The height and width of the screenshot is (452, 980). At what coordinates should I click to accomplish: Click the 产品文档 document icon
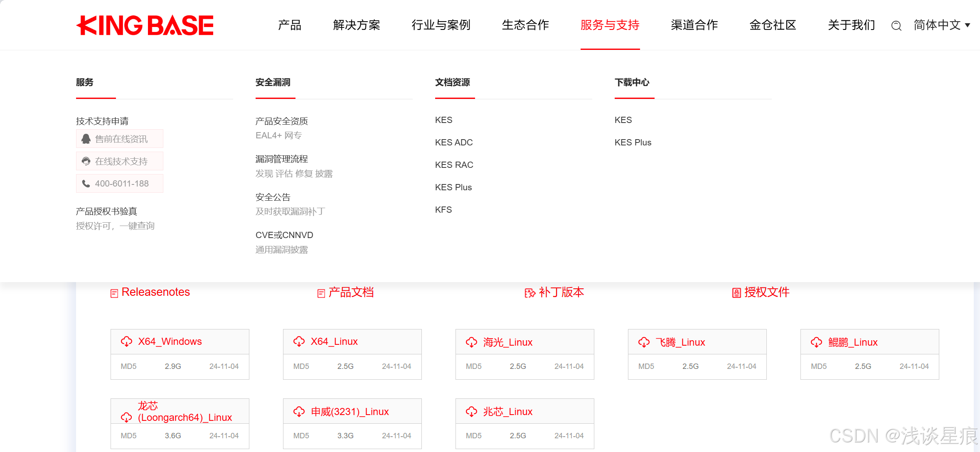point(321,293)
